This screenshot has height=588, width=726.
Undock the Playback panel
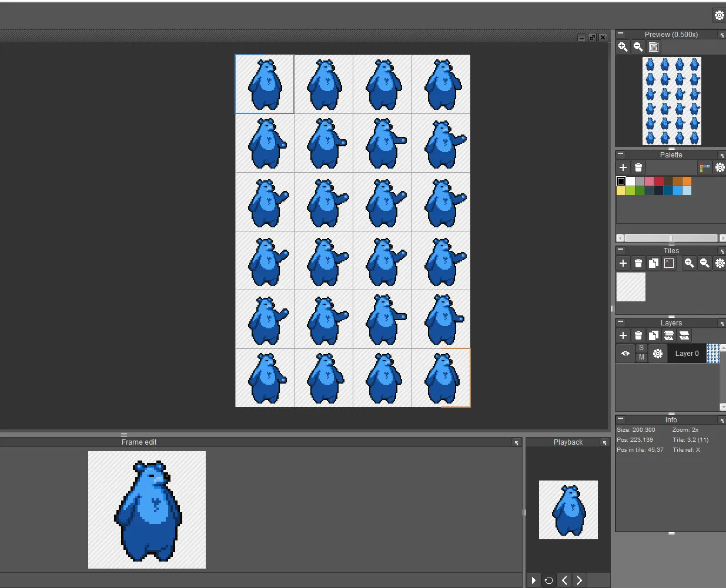(604, 443)
